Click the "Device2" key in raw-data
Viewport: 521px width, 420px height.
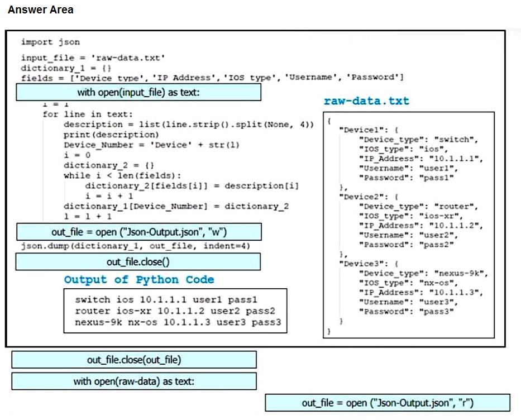pyautogui.click(x=361, y=197)
